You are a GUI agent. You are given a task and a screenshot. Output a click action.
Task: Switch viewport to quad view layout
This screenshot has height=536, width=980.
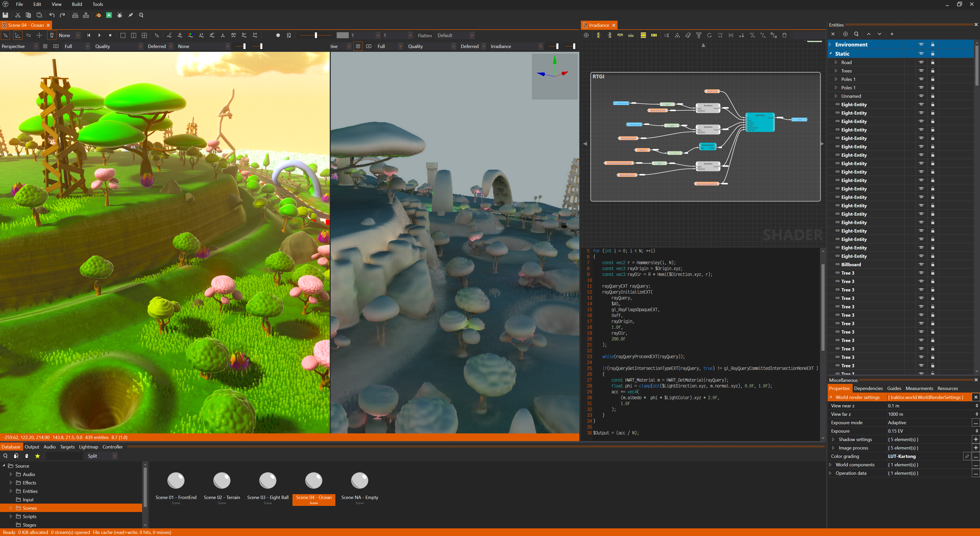144,35
